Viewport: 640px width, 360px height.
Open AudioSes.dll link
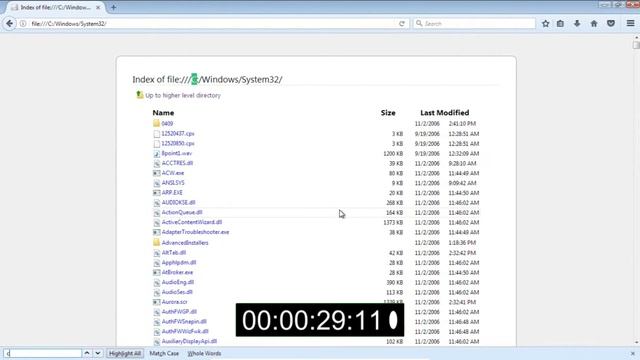tap(177, 292)
